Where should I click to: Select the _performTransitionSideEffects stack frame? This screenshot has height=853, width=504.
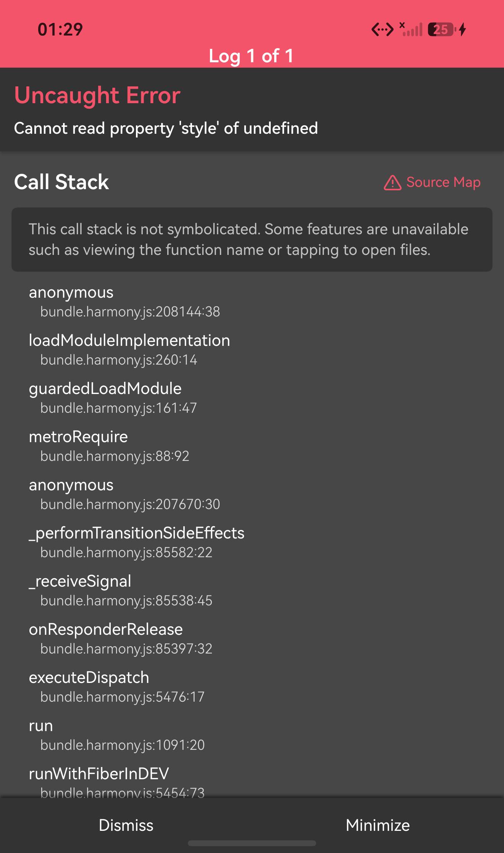pyautogui.click(x=252, y=542)
